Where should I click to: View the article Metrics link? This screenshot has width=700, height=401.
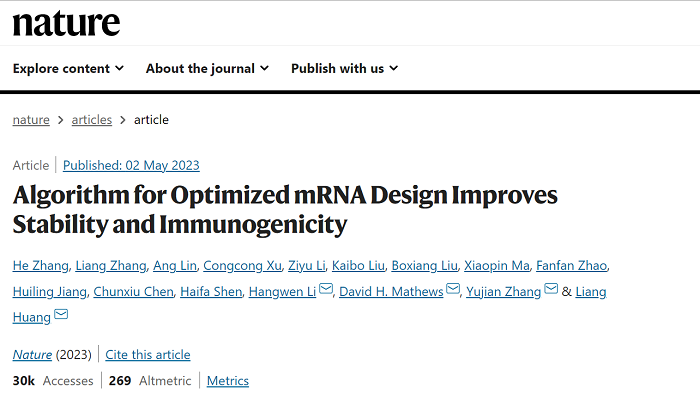point(228,380)
